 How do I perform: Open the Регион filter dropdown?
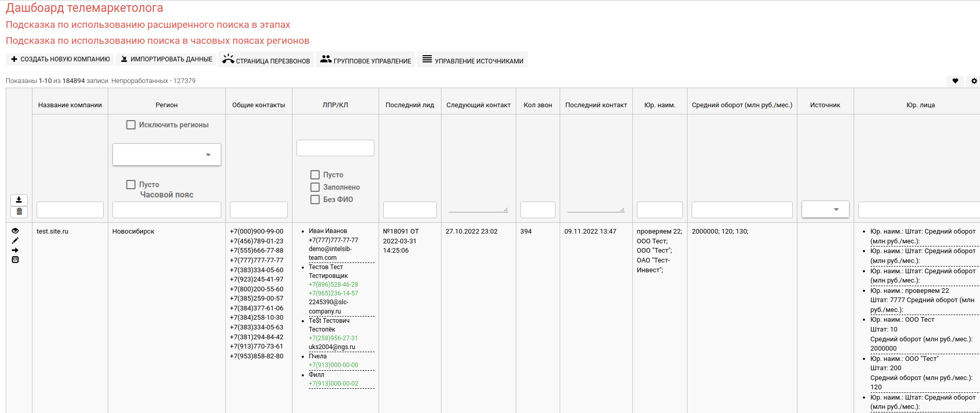pyautogui.click(x=167, y=155)
